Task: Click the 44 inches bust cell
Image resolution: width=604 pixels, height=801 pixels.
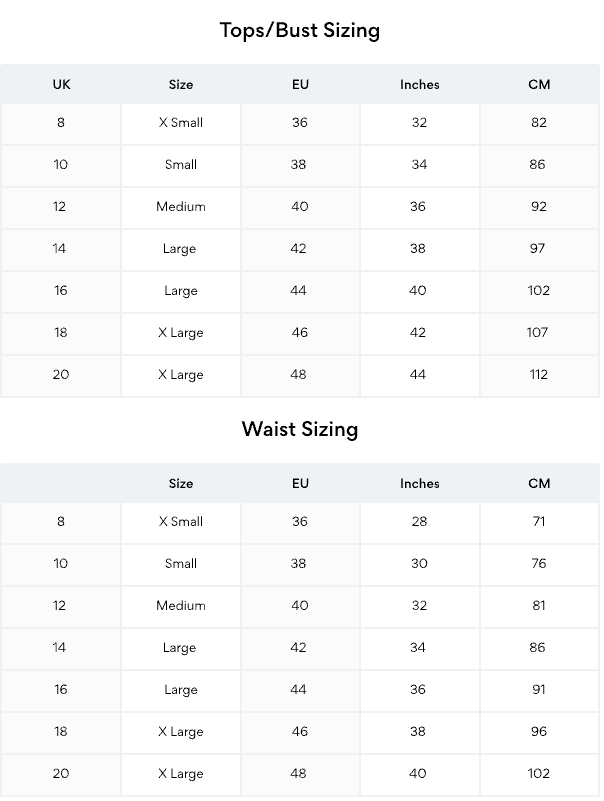Action: point(418,375)
